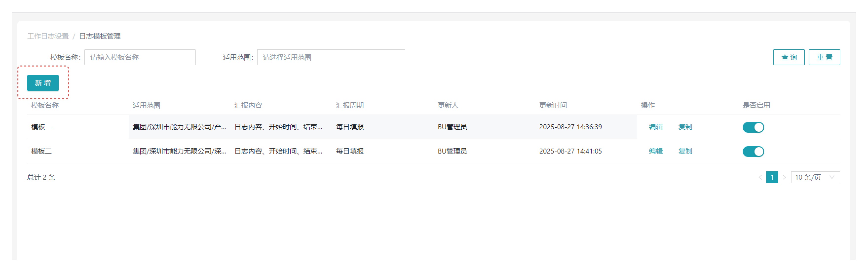
Task: Click the 查询 search button
Action: (x=789, y=57)
